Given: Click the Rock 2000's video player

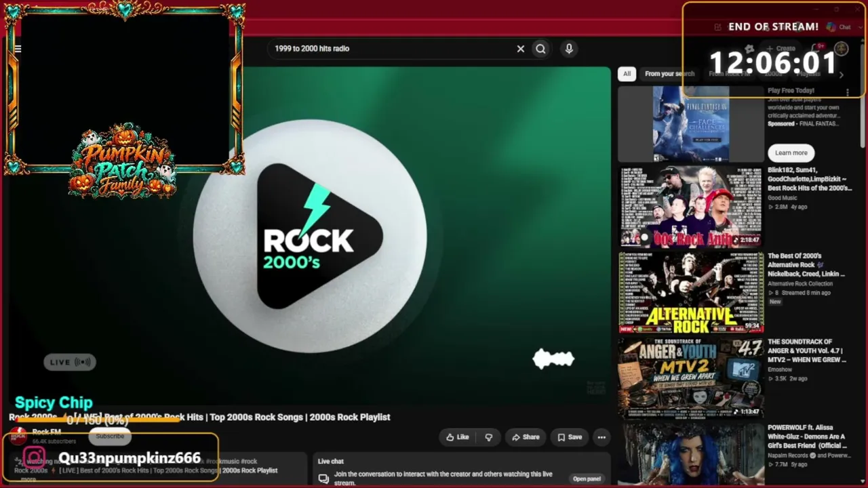Looking at the screenshot, I should 309,236.
